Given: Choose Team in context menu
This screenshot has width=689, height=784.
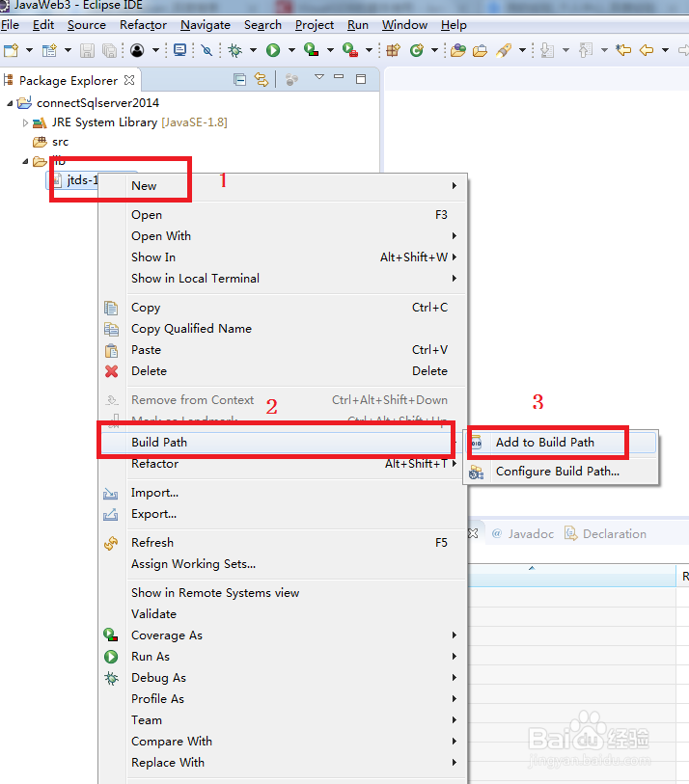Looking at the screenshot, I should click(283, 720).
